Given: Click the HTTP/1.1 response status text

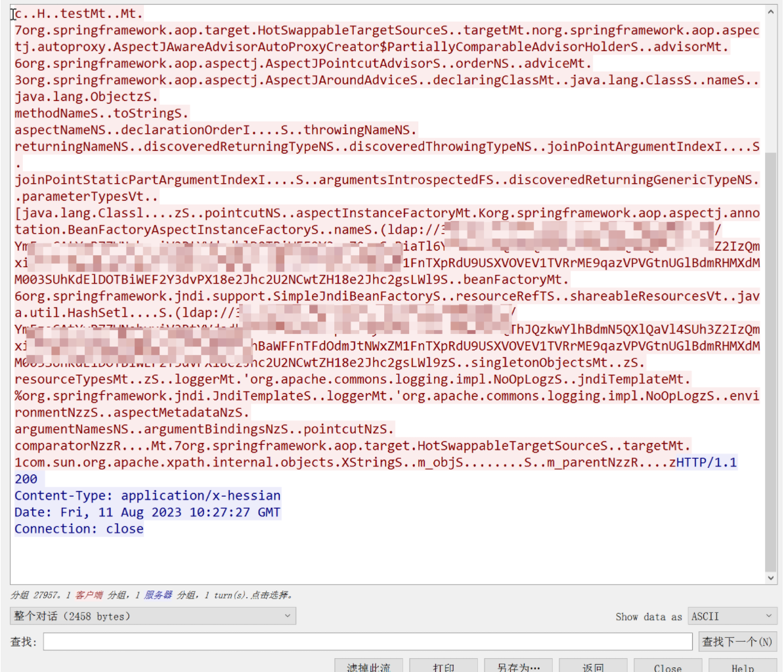Looking at the screenshot, I should 707,463.
